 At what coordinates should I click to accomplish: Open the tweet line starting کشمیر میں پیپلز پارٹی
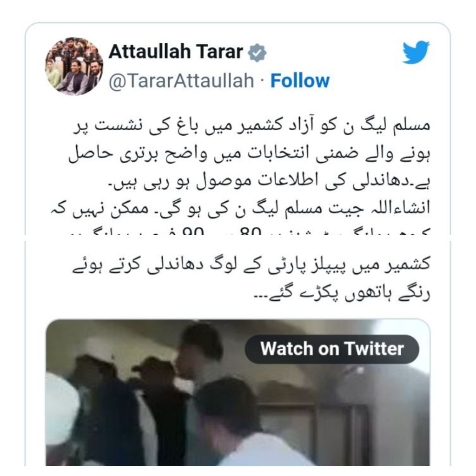(x=251, y=264)
